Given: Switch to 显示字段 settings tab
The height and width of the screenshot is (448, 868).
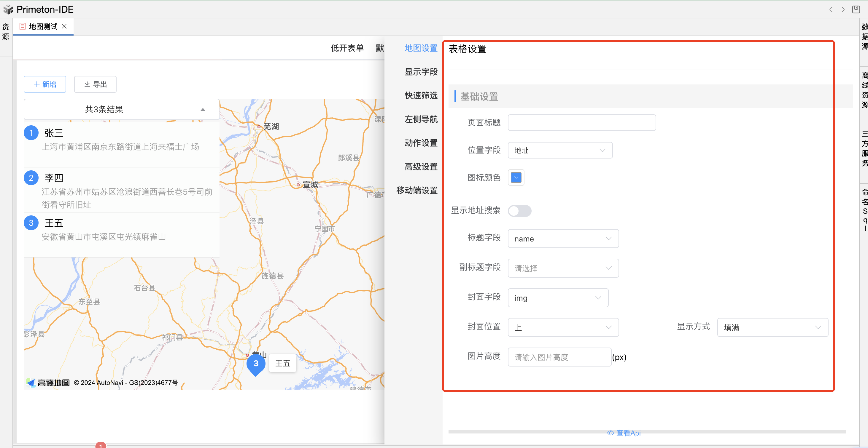Looking at the screenshot, I should pos(421,72).
